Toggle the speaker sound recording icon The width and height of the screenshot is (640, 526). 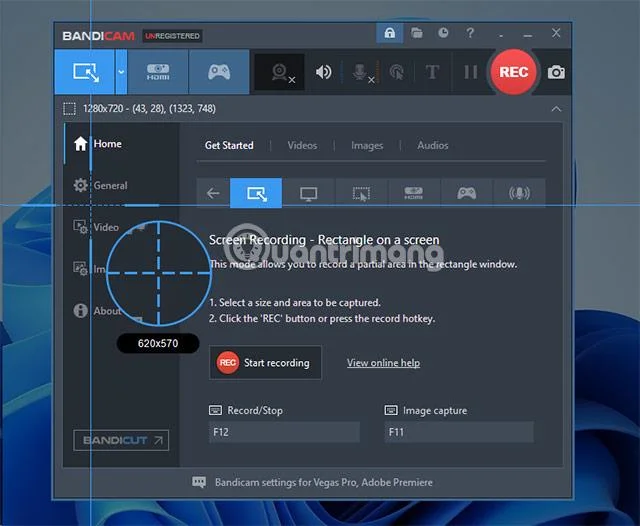[x=323, y=72]
